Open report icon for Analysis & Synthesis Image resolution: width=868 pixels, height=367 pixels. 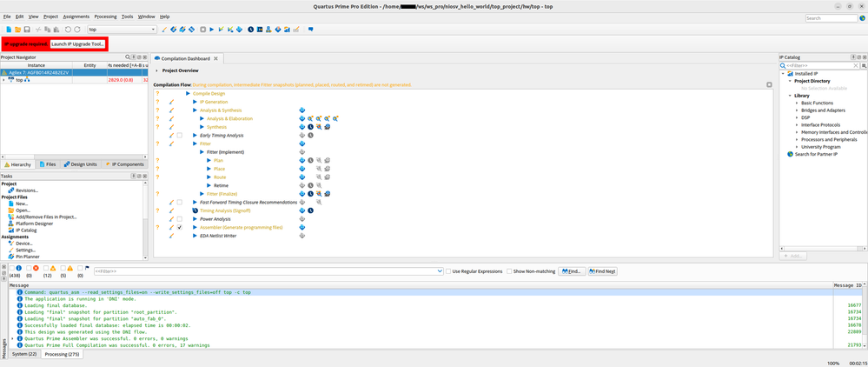pos(301,110)
